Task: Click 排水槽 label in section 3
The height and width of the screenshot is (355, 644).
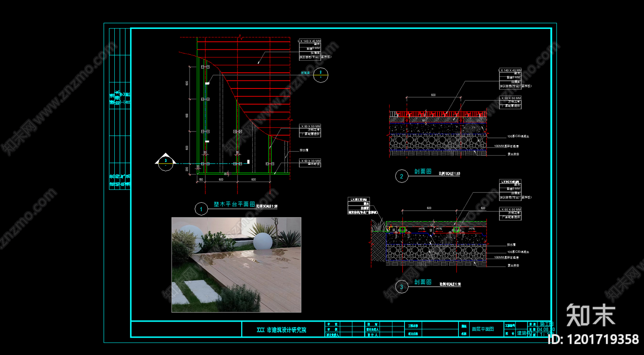Action: tap(511, 244)
